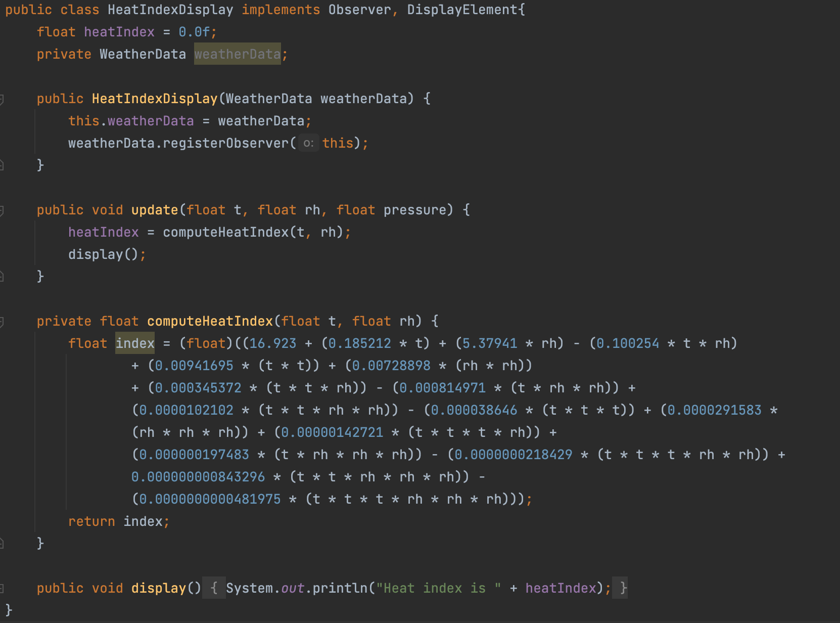Viewport: 840px width, 623px height.
Task: Click computeHeatIndex call inside update method
Action: tap(225, 232)
